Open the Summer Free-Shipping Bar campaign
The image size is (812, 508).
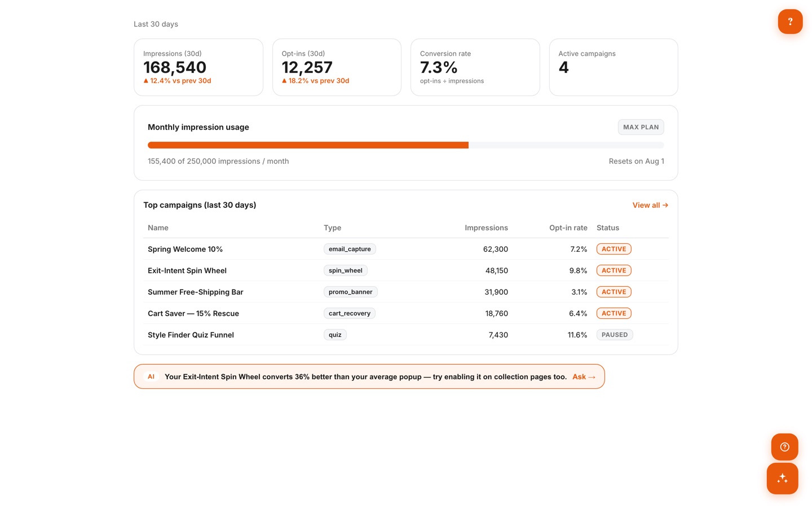pos(196,292)
